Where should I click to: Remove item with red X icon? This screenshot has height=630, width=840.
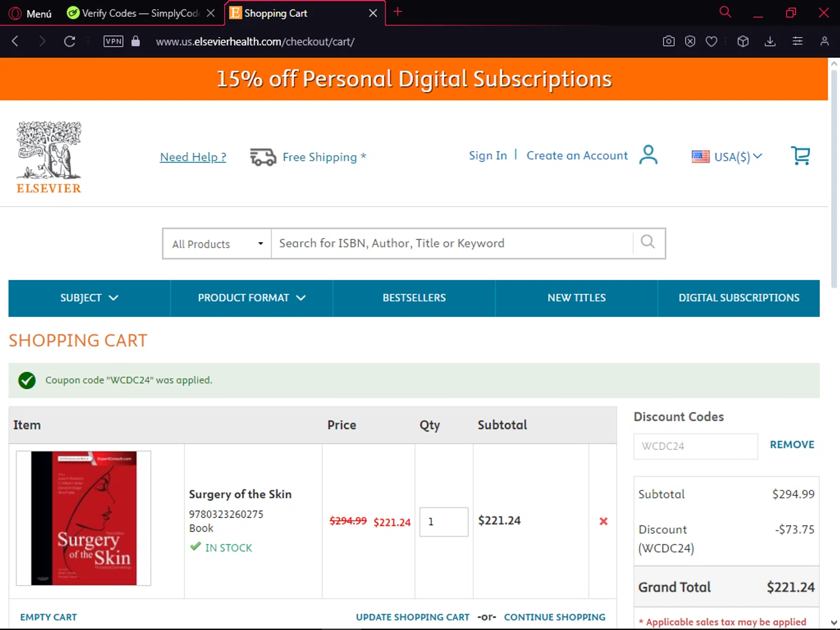(x=603, y=521)
